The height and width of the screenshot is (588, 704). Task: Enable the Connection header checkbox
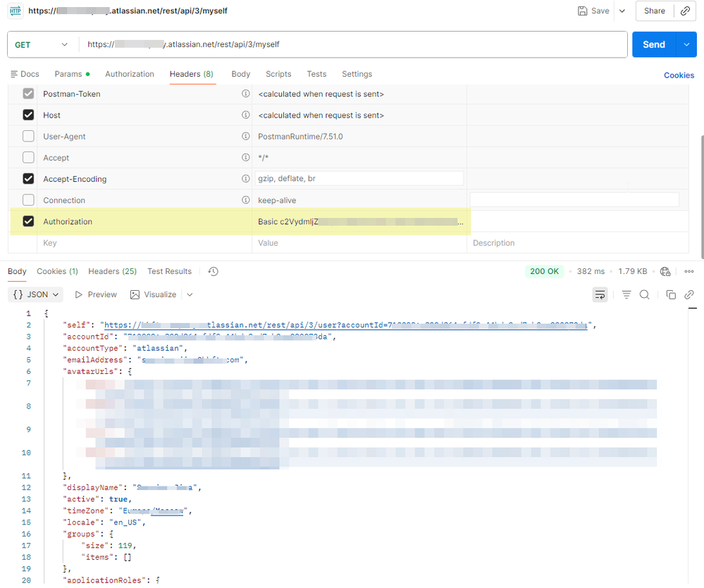28,199
